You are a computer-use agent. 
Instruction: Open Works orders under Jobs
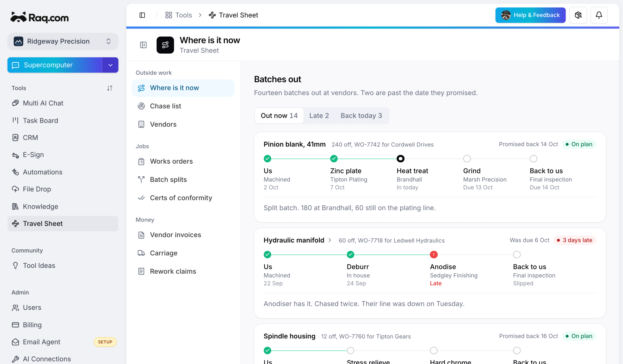click(x=183, y=161)
